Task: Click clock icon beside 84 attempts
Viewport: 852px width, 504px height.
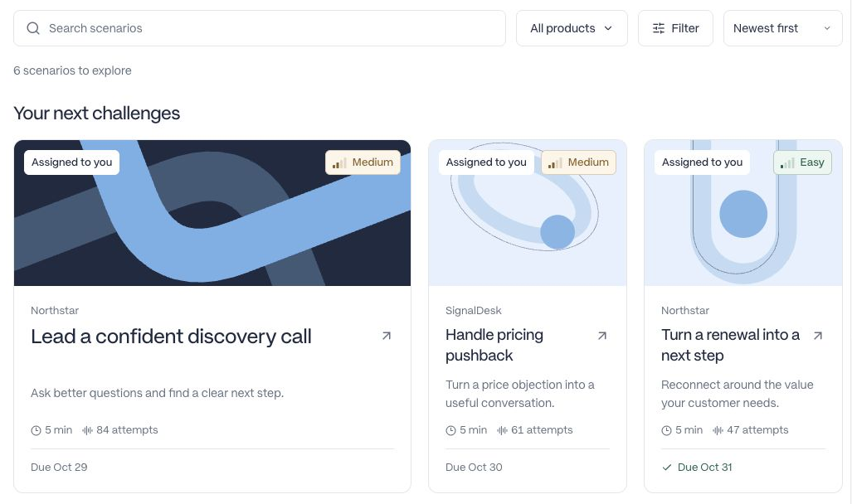Action: (36, 431)
